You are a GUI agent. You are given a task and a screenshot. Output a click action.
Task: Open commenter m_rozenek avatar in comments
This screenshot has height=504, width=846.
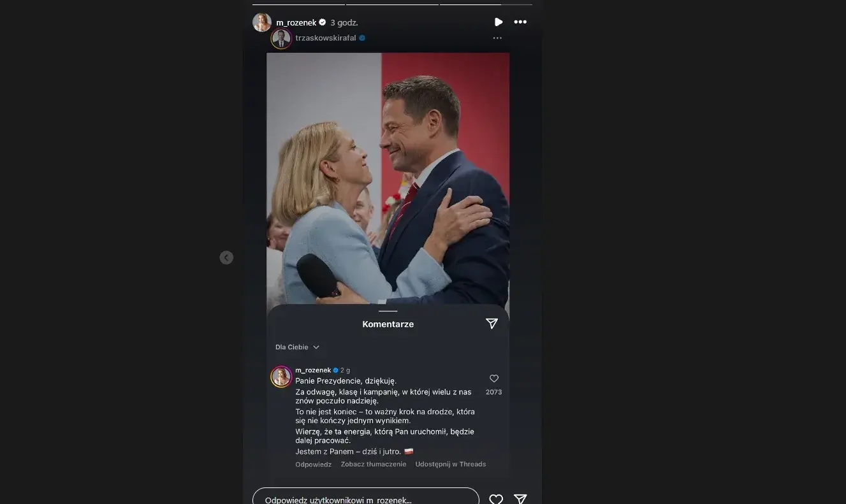[281, 377]
